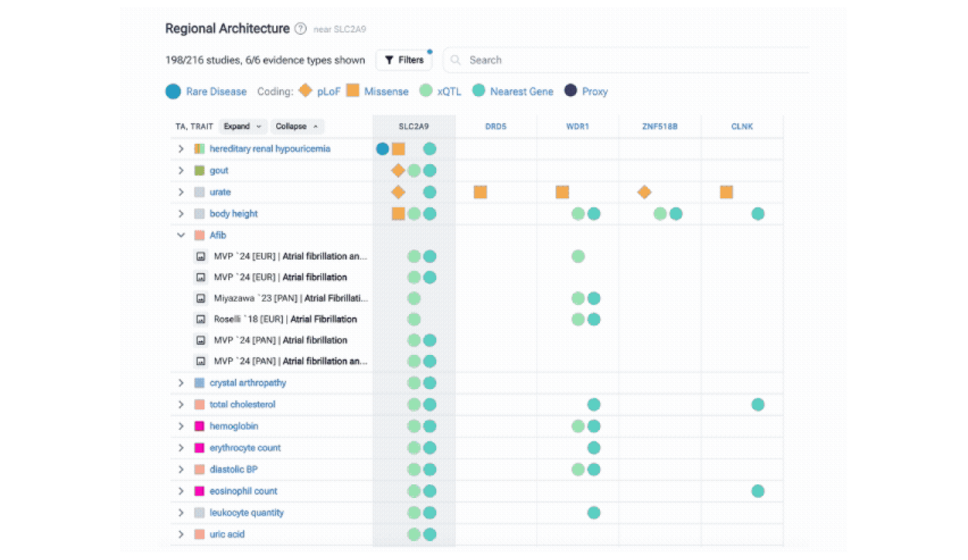Expand the gout trait row

181,170
